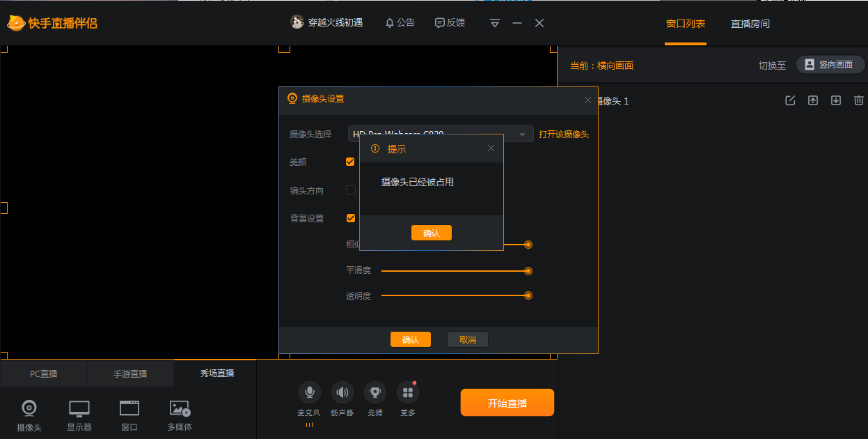Screen dimensions: 868x439
Task: Close the 提示 dialog
Action: click(491, 148)
